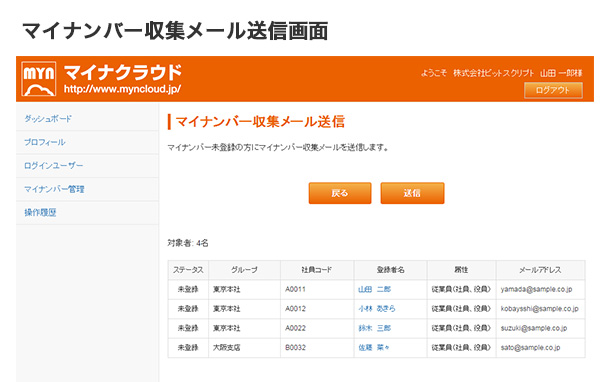Click the 東京本社 cell in the A0011 row
This screenshot has height=382, width=606.
pos(244,289)
